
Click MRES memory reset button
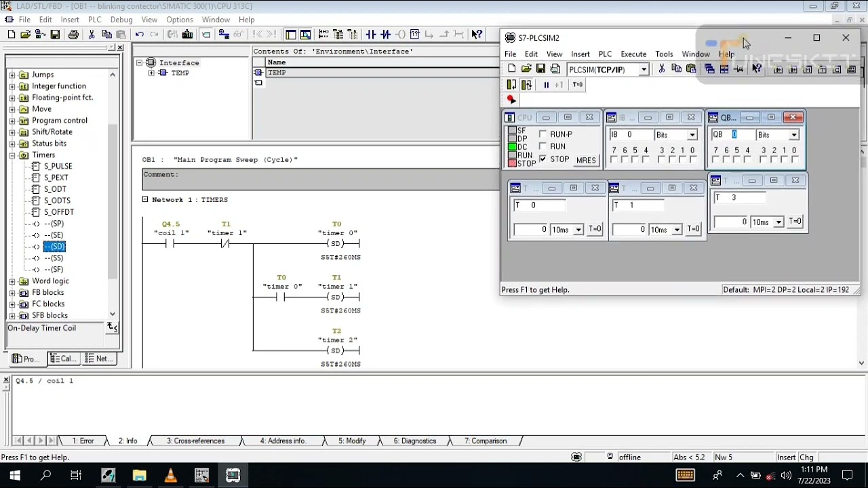(x=586, y=161)
